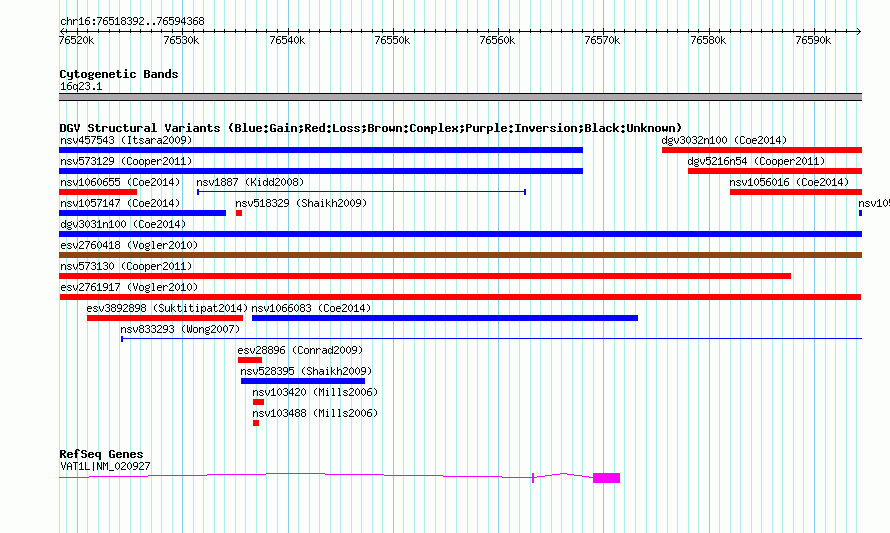Open the dgv3031n100 (Coe2014) label
890x533 pixels.
[123, 224]
